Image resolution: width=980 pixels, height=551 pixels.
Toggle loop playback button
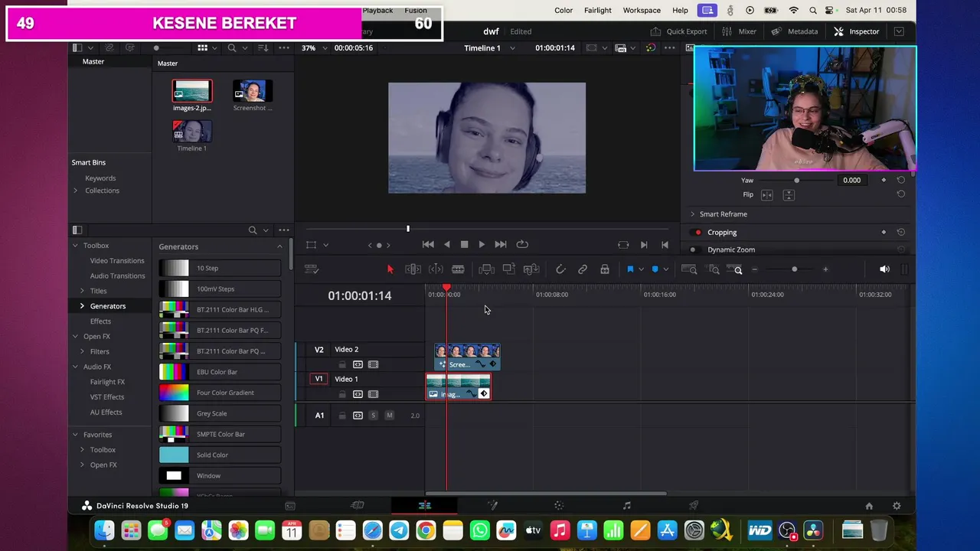pyautogui.click(x=522, y=244)
